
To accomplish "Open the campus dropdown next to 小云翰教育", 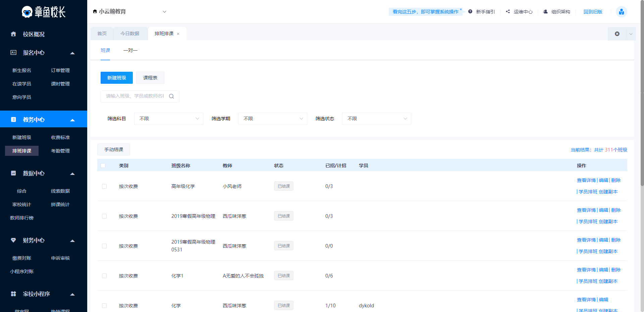I will pos(164,11).
